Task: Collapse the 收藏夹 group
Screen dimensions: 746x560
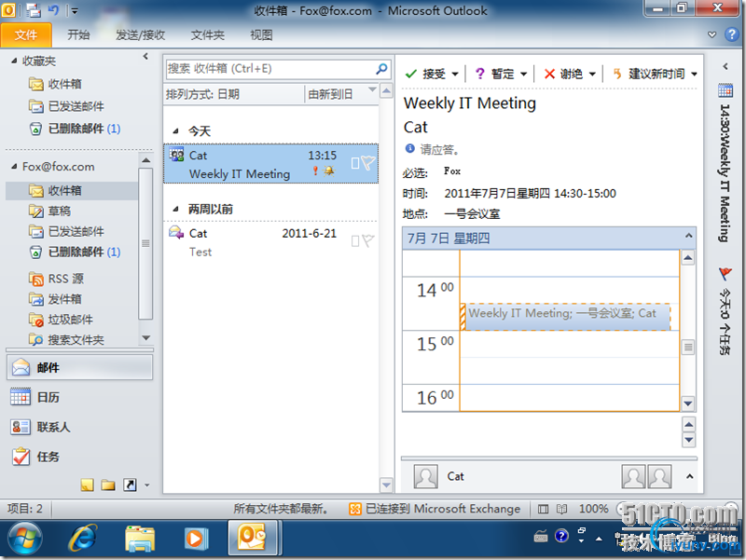Action: (14, 61)
